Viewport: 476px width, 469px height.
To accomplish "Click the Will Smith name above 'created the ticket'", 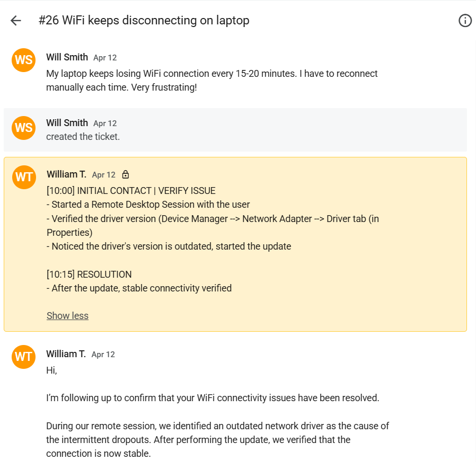I will pyautogui.click(x=67, y=122).
